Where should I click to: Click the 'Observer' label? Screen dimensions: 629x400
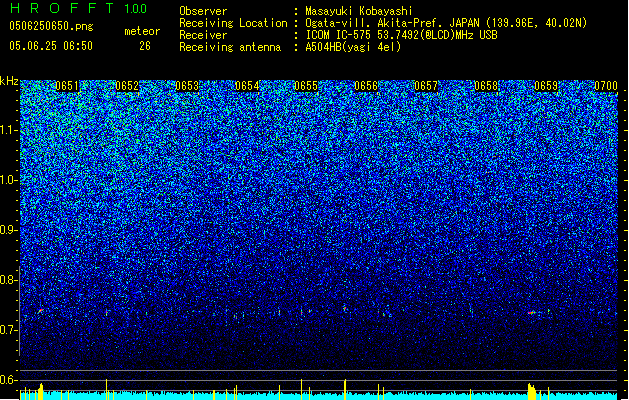click(203, 11)
